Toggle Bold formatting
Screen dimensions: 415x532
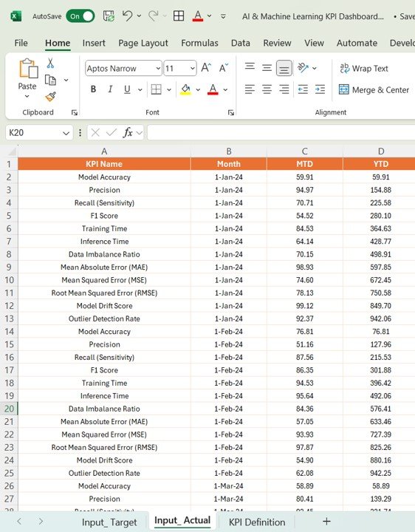coord(93,89)
